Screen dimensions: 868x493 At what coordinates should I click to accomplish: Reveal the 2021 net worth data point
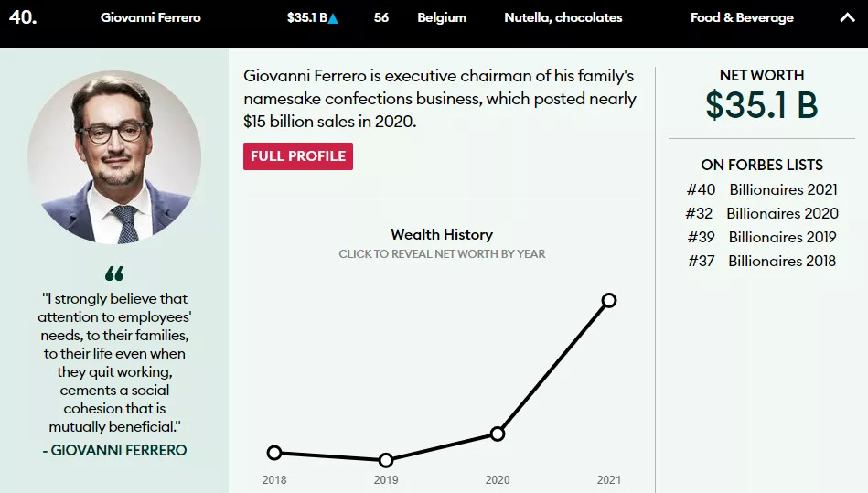[609, 300]
